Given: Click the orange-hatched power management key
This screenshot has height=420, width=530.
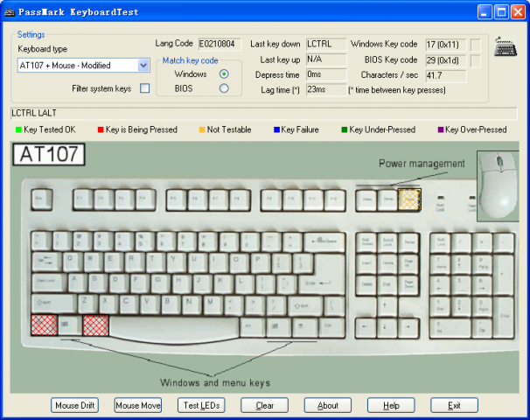Looking at the screenshot, I should tap(408, 199).
